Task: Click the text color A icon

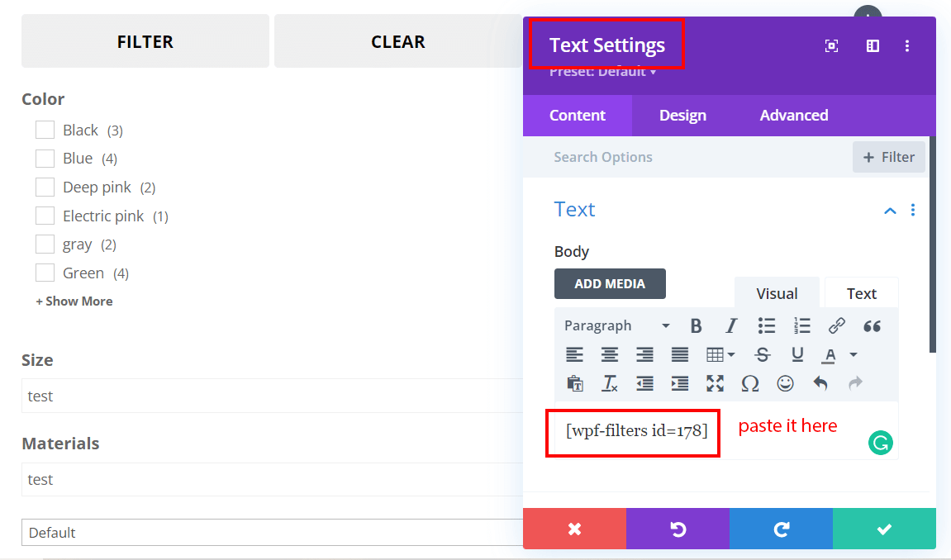Action: [x=829, y=355]
